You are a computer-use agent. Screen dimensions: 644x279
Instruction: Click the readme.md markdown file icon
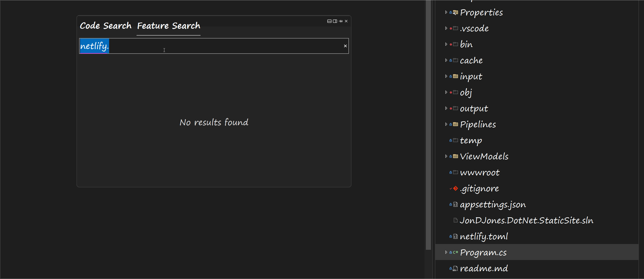click(x=456, y=269)
